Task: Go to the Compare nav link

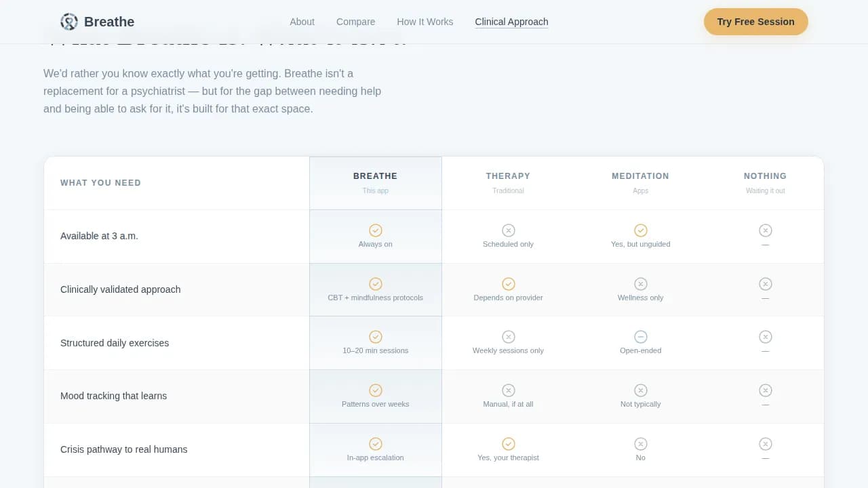Action: 355,22
